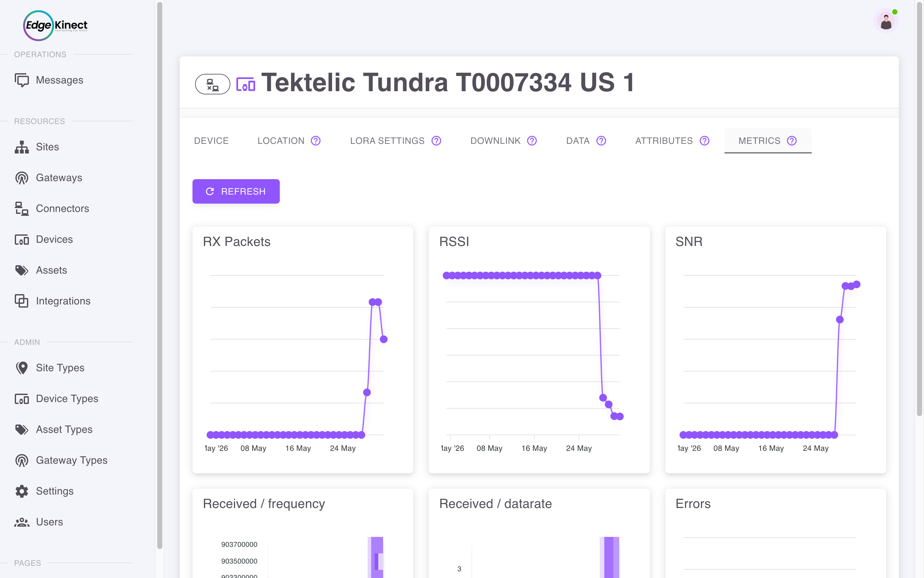Click the RSSI chart title
The height and width of the screenshot is (578, 924).
point(454,241)
